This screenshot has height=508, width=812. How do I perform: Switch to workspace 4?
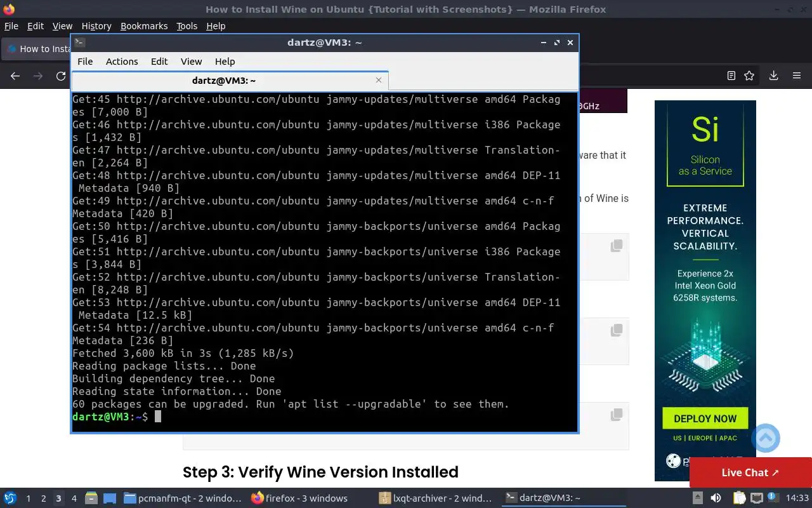coord(74,498)
